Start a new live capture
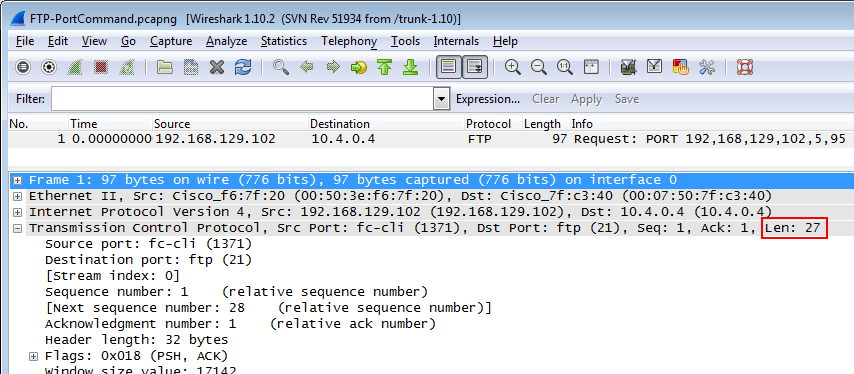854x374 pixels. pyautogui.click(x=75, y=68)
